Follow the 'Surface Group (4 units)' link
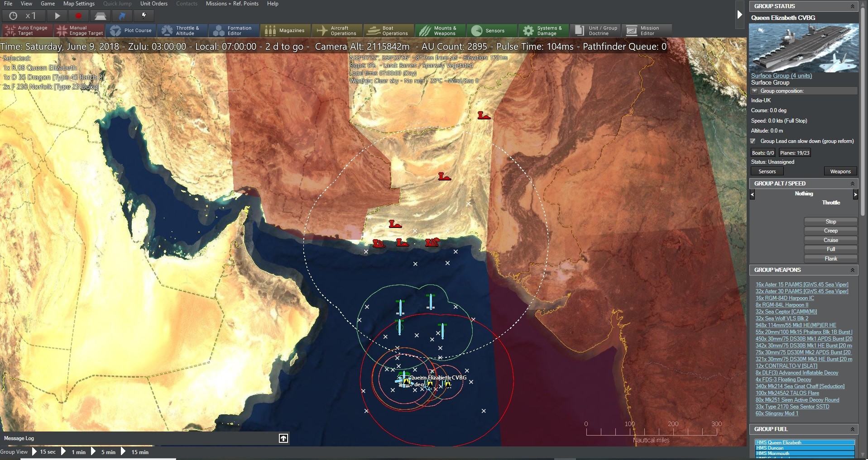Viewport: 868px width, 460px height. 781,76
